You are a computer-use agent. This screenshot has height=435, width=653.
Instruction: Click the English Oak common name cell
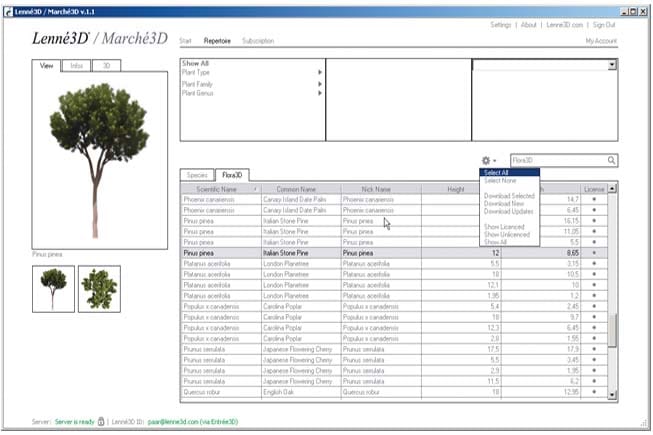pyautogui.click(x=301, y=392)
